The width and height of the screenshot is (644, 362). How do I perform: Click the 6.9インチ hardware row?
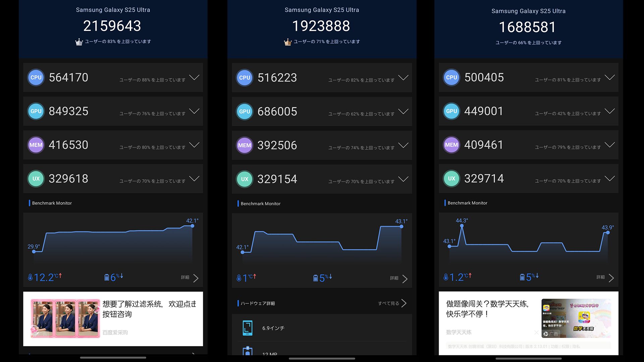coord(322,328)
